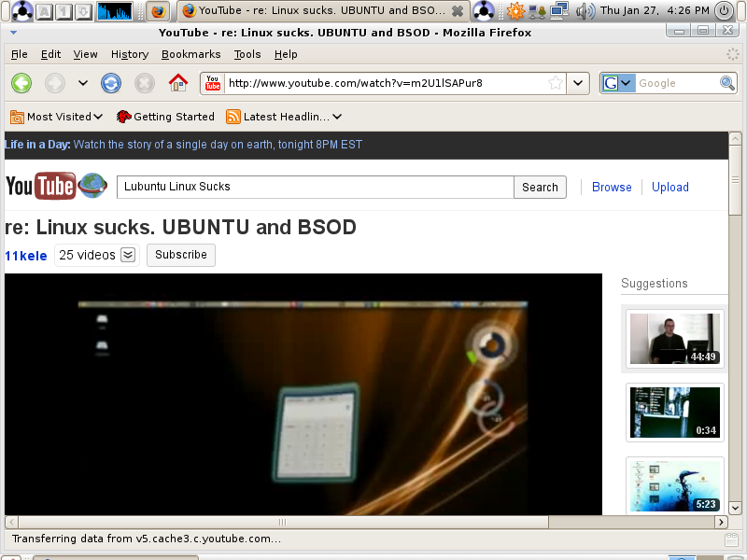Click the second logo icon beside the taskbar

coord(484,11)
